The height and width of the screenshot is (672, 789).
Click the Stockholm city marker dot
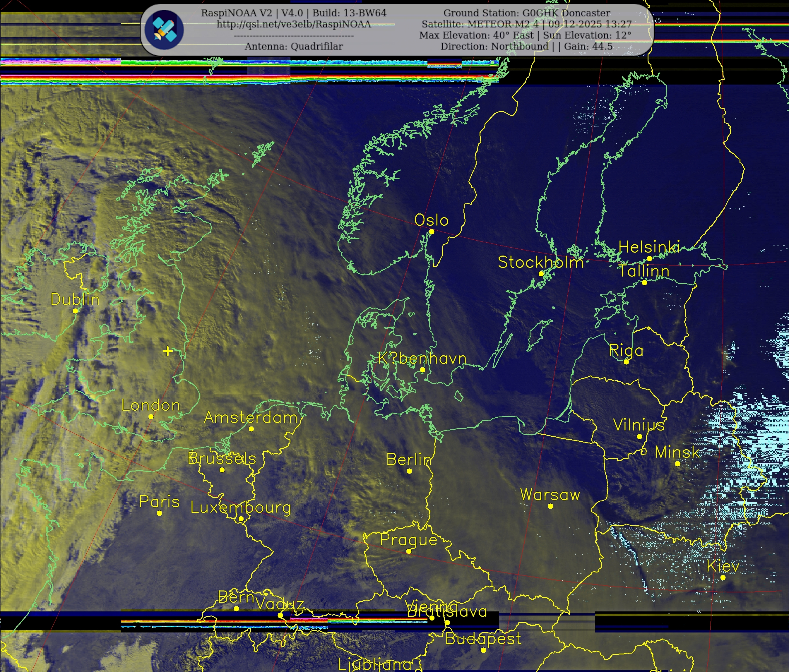(x=541, y=274)
